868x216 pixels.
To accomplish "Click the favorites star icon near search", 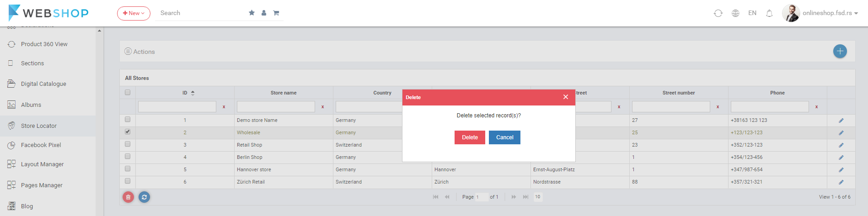I will (252, 13).
